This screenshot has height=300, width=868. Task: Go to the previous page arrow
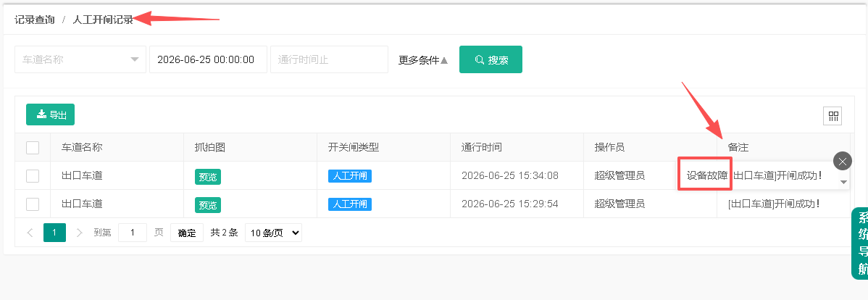pyautogui.click(x=30, y=233)
